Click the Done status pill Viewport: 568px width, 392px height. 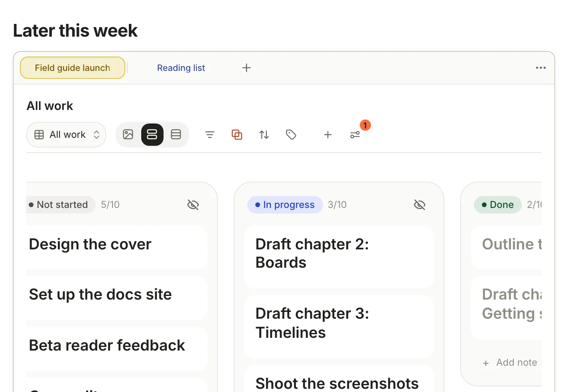[x=498, y=205]
